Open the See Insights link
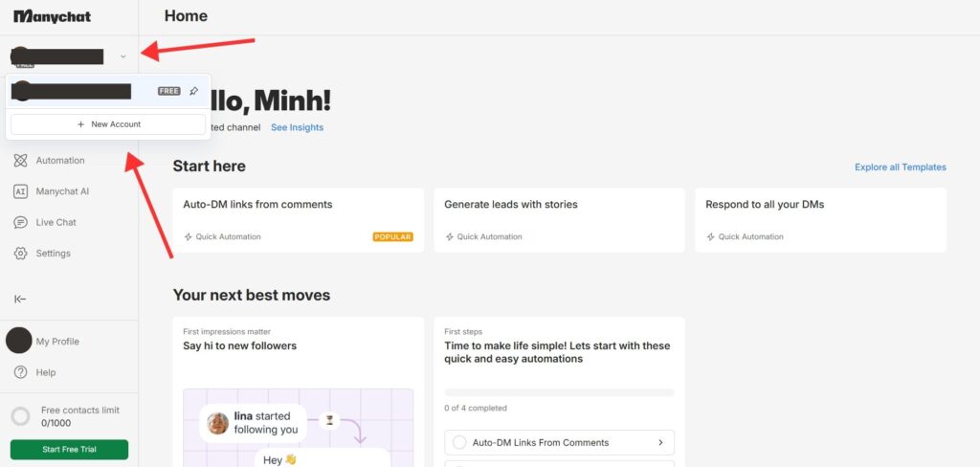 coord(297,127)
